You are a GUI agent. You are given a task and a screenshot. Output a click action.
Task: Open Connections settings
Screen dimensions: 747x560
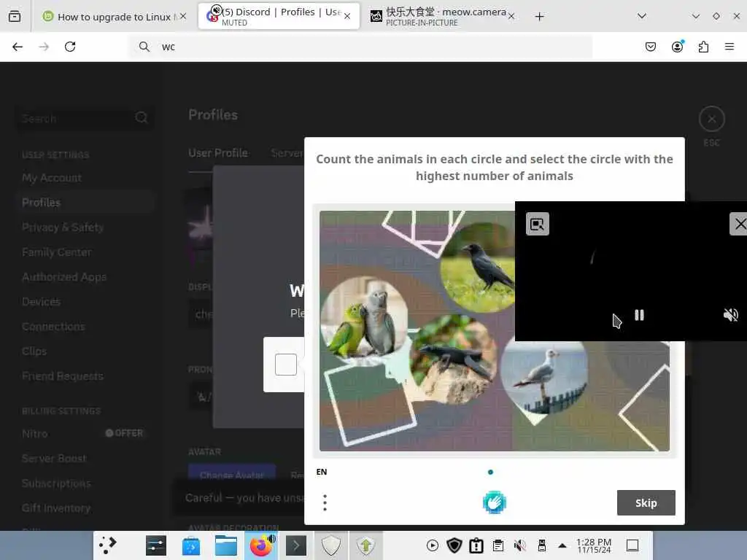[x=53, y=327]
